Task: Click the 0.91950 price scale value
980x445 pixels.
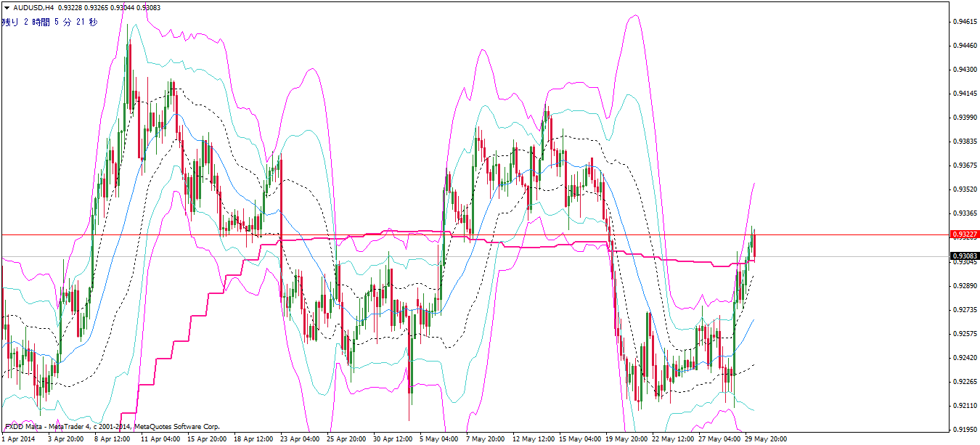Action: (965, 430)
